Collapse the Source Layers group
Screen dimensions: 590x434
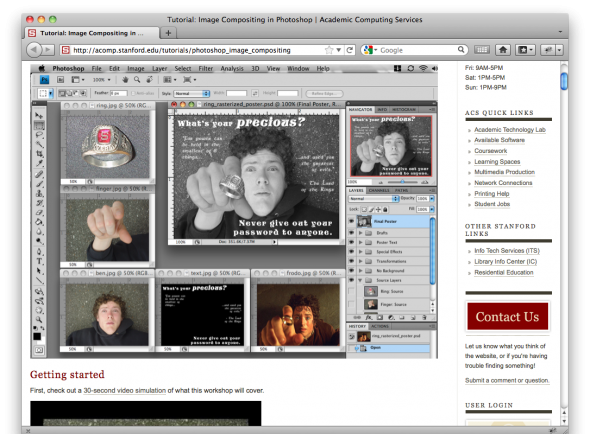(x=360, y=280)
